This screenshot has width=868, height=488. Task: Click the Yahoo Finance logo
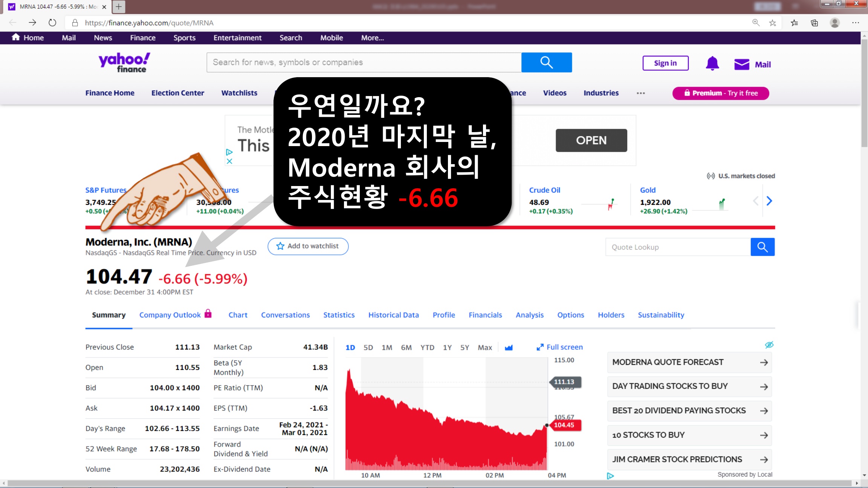[x=124, y=63]
